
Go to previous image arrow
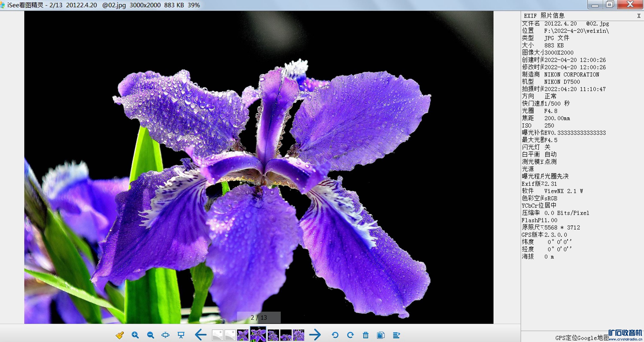click(x=200, y=335)
